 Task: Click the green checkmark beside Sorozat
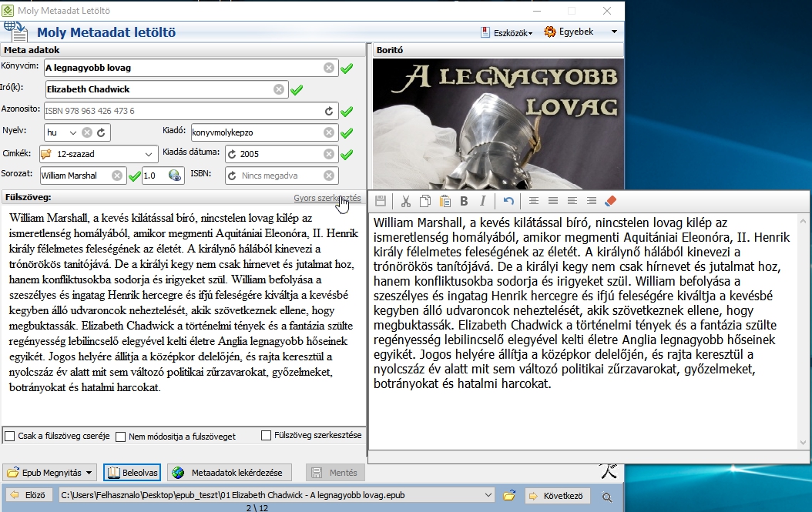point(135,176)
